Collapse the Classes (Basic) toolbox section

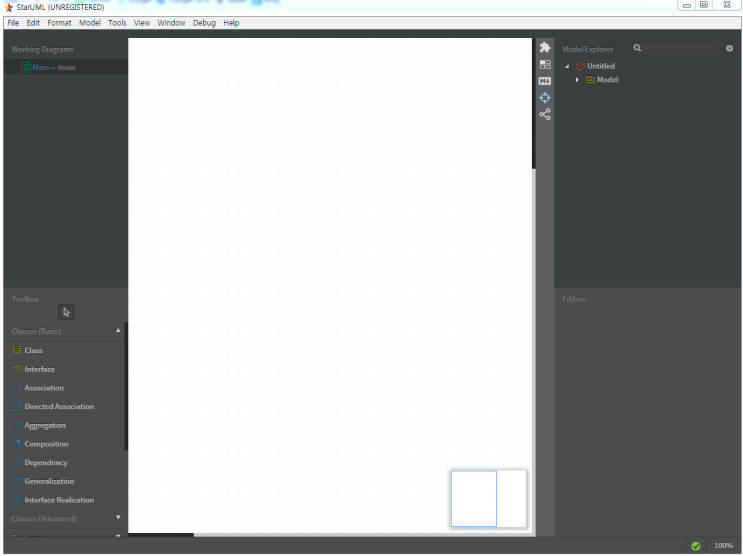118,330
